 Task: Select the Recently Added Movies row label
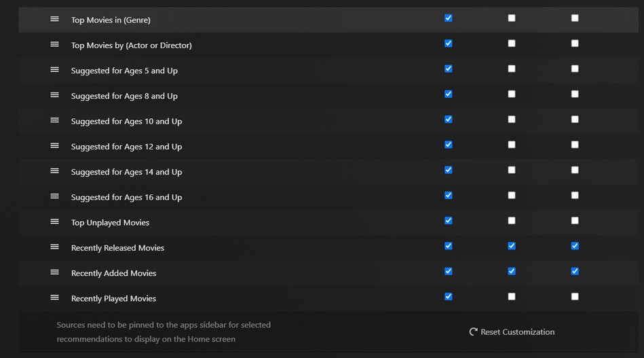113,273
